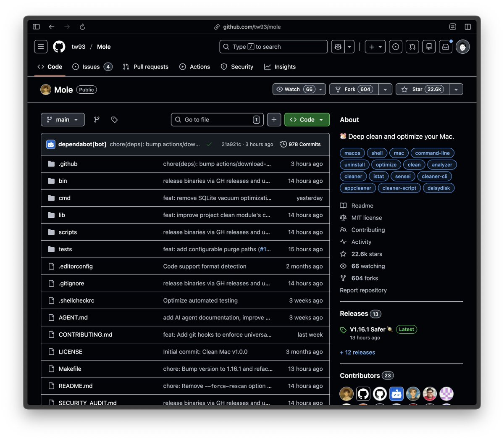Screen dimensions: 504x440
Task: View the 978 Commits history
Action: [300, 144]
